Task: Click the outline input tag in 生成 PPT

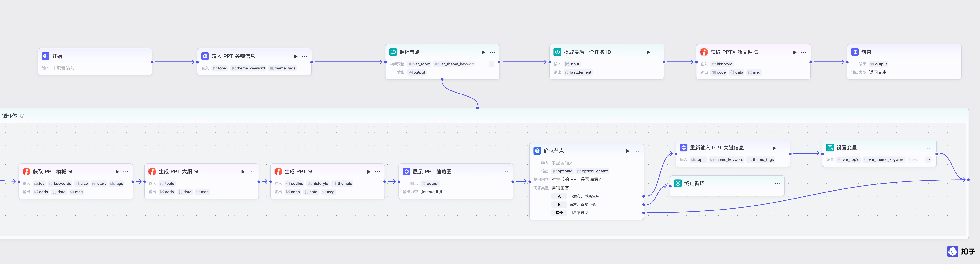Action: [294, 184]
